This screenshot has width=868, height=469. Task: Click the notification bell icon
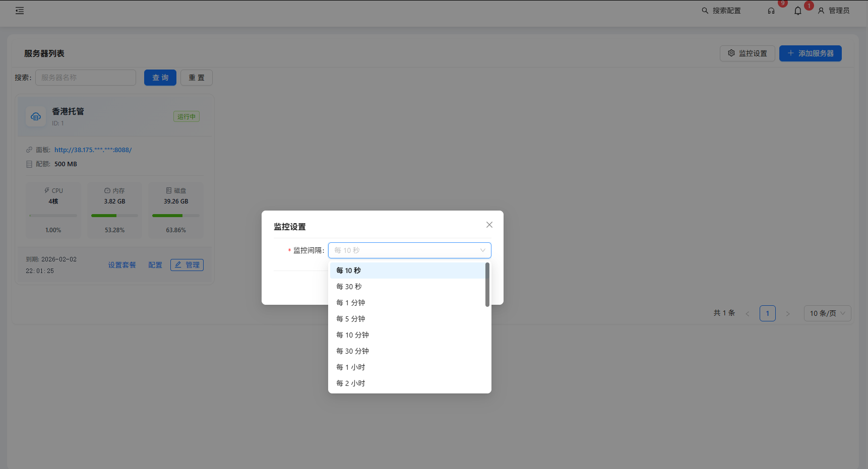(797, 11)
